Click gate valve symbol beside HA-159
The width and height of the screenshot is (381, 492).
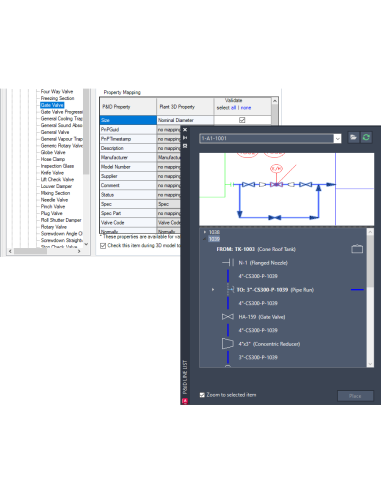[x=228, y=317]
